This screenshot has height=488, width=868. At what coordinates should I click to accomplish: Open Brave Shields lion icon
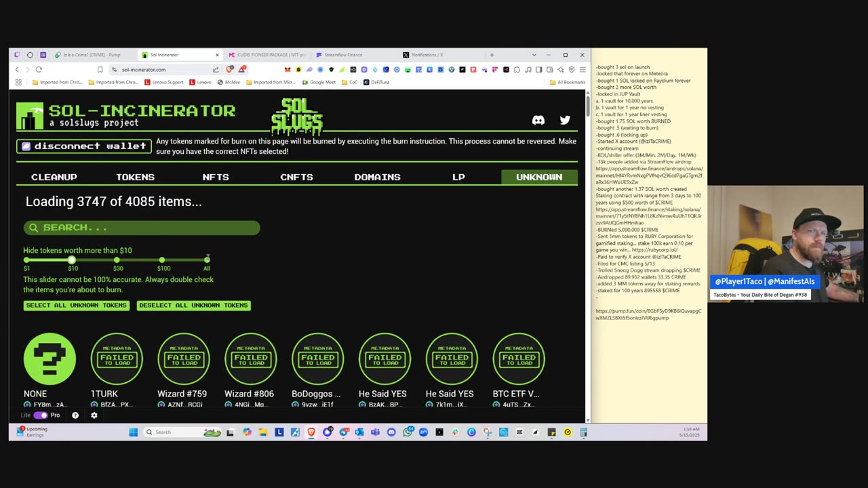(231, 69)
